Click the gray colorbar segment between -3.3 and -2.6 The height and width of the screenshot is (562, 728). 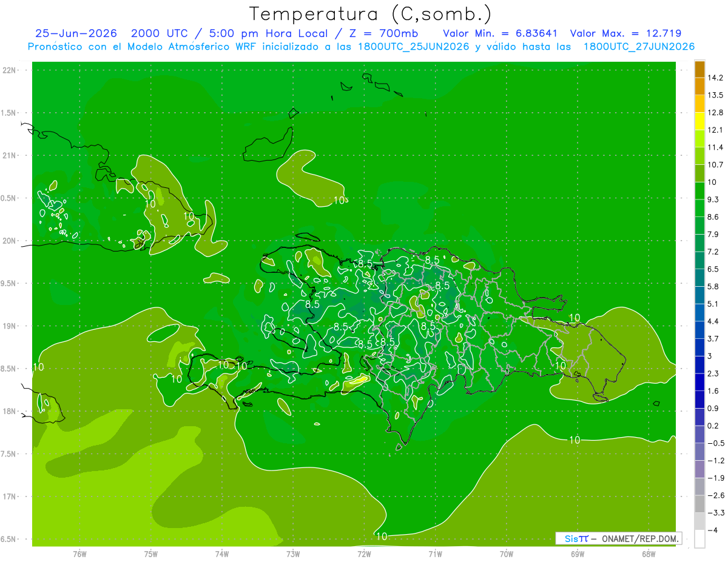coord(699,504)
